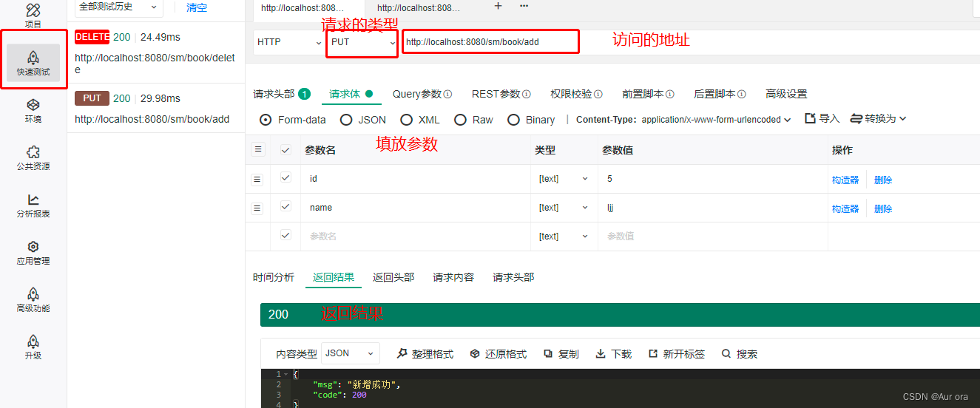Open the id row [text] type dropdown
The image size is (980, 408).
point(564,179)
